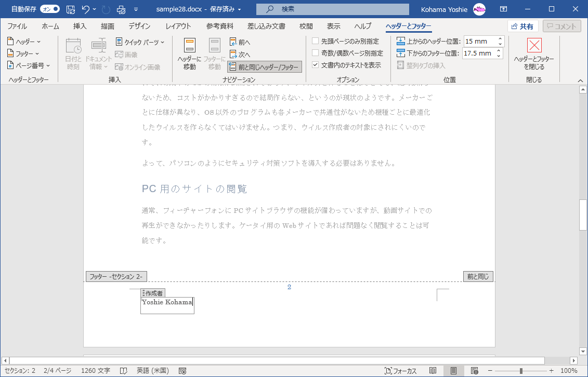Switch to the レイアウト tab
The image size is (588, 377).
(x=178, y=26)
